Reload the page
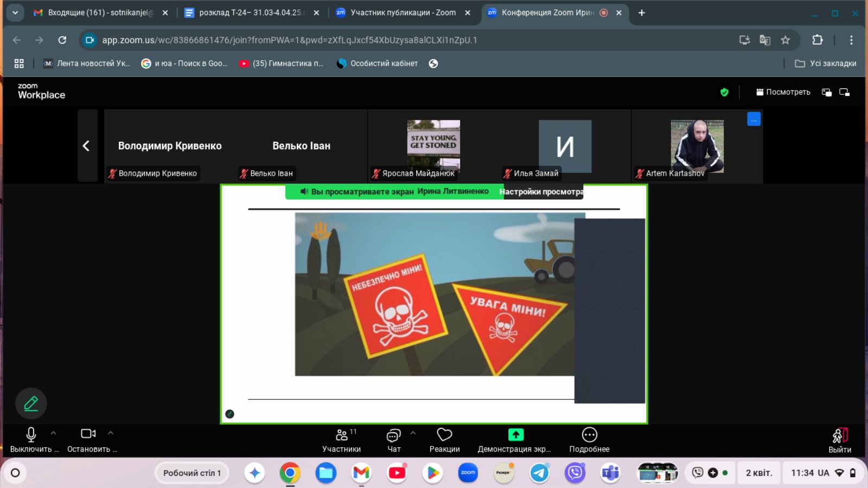The height and width of the screenshot is (488, 868). click(x=62, y=40)
